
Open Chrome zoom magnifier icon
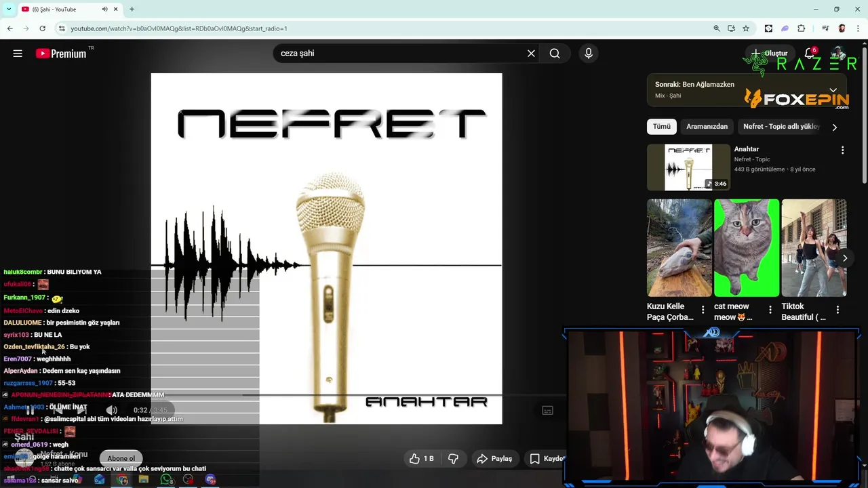pyautogui.click(x=716, y=28)
